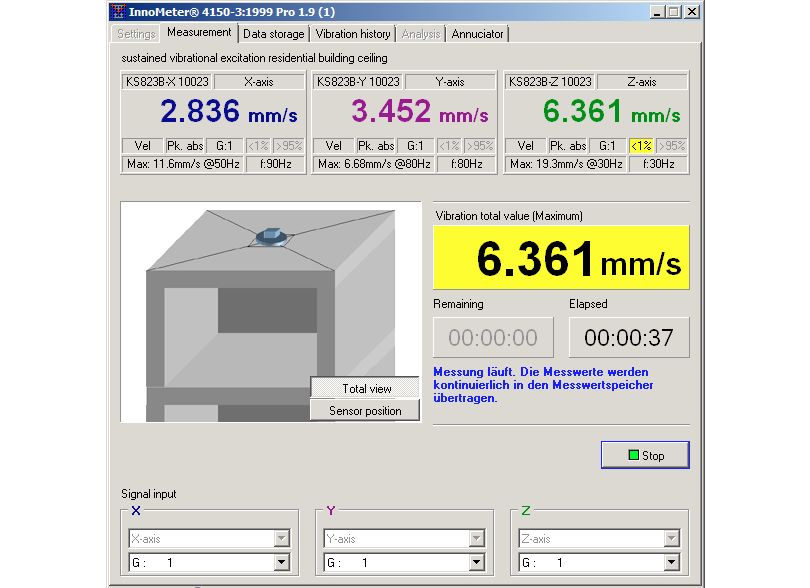Click the <1% indicator in Y-axis panel
The width and height of the screenshot is (810, 588).
click(x=449, y=146)
